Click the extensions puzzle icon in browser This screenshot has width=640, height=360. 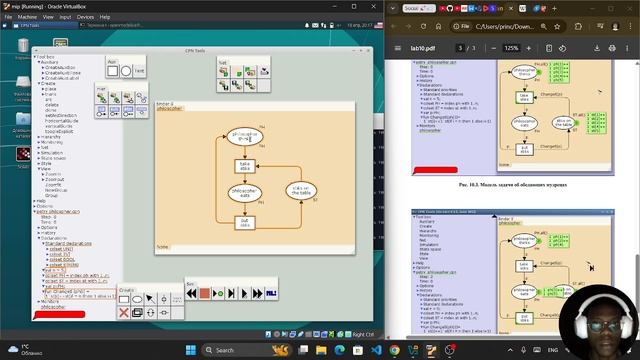coord(578,27)
